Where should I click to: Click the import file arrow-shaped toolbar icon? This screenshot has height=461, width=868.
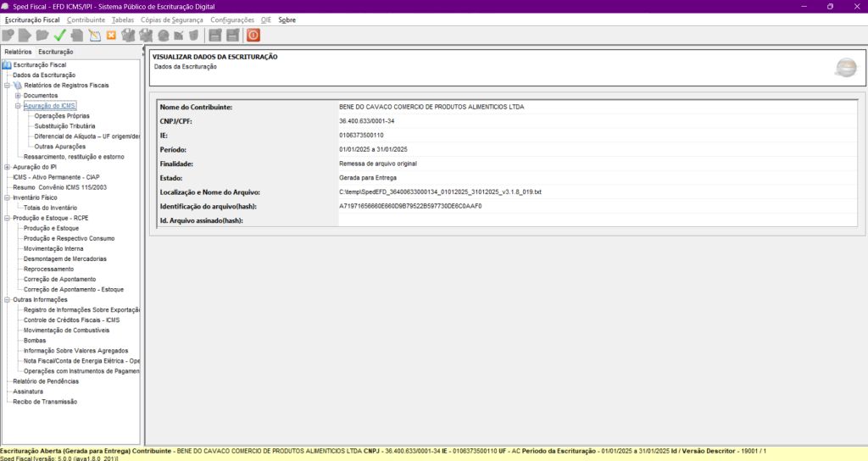point(25,36)
